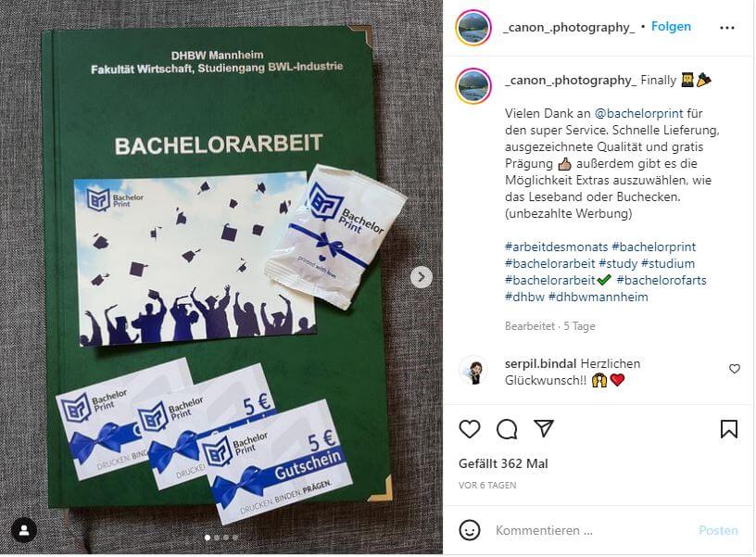
Task: Open emoji picker smiley icon
Action: point(469,530)
